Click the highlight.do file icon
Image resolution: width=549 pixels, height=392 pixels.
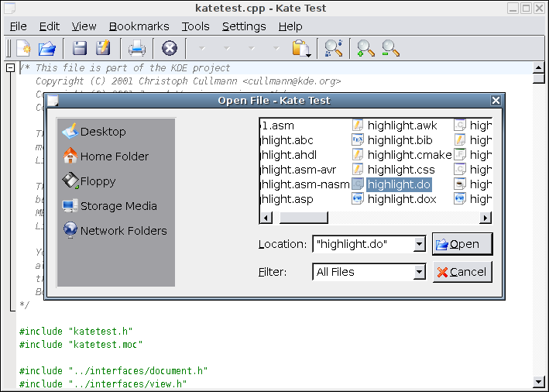pos(358,184)
